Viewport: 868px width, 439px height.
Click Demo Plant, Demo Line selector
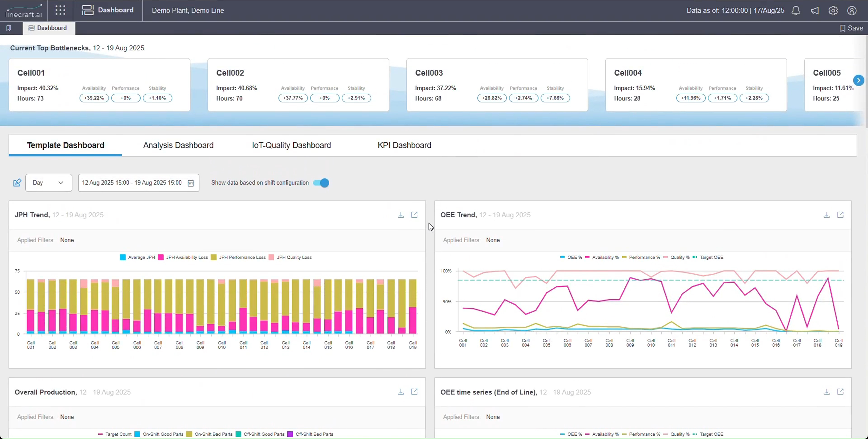(188, 10)
